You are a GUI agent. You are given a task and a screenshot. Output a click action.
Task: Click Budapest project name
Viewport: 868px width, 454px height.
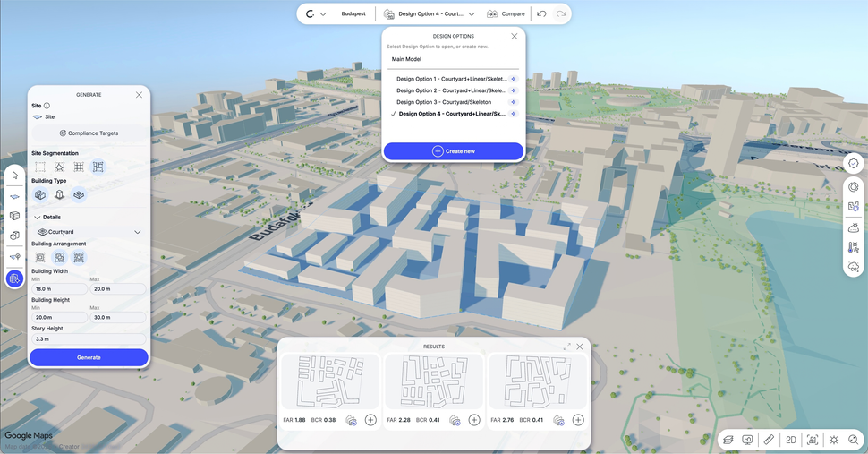point(353,13)
